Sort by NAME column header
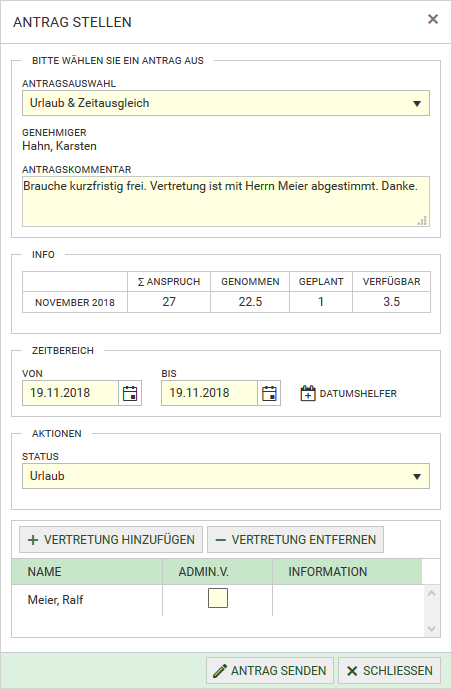The height and width of the screenshot is (689, 452). (87, 572)
